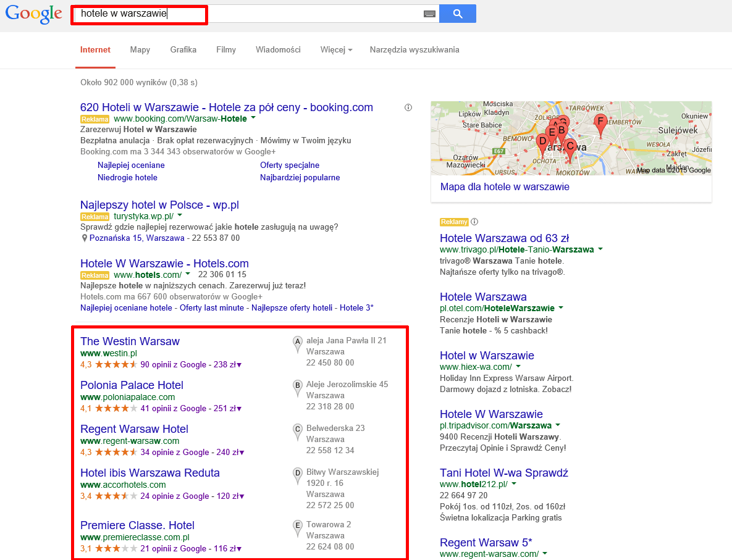The image size is (732, 560).
Task: Open 34 opinie z Google reviews link
Action: (x=175, y=452)
